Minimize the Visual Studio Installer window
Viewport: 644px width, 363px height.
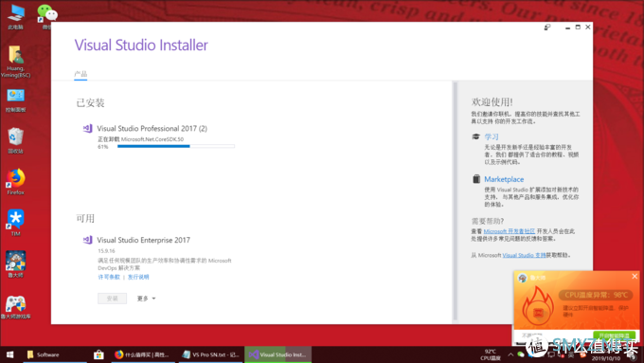click(x=567, y=27)
